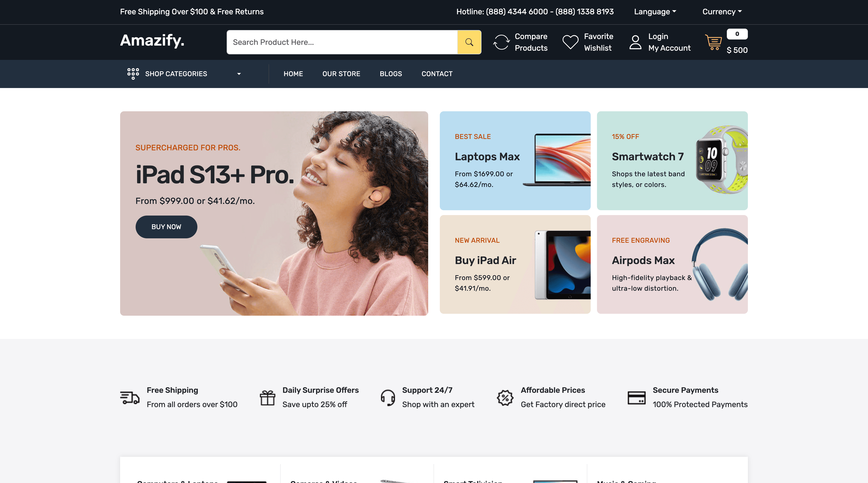Click the Free Shipping truck icon
The image size is (868, 483).
[130, 398]
